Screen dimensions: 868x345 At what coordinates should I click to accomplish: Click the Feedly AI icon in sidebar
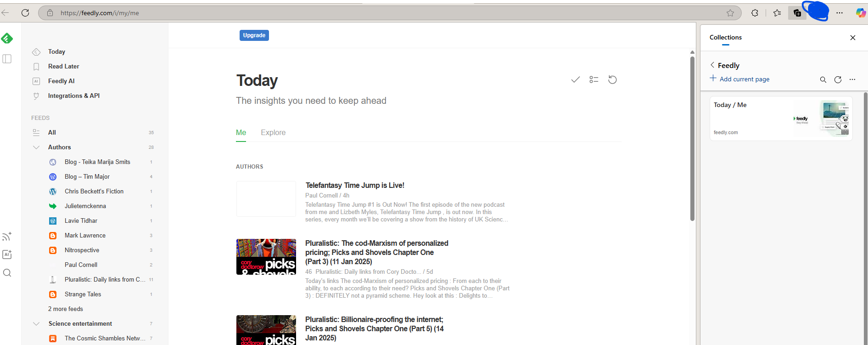click(36, 81)
